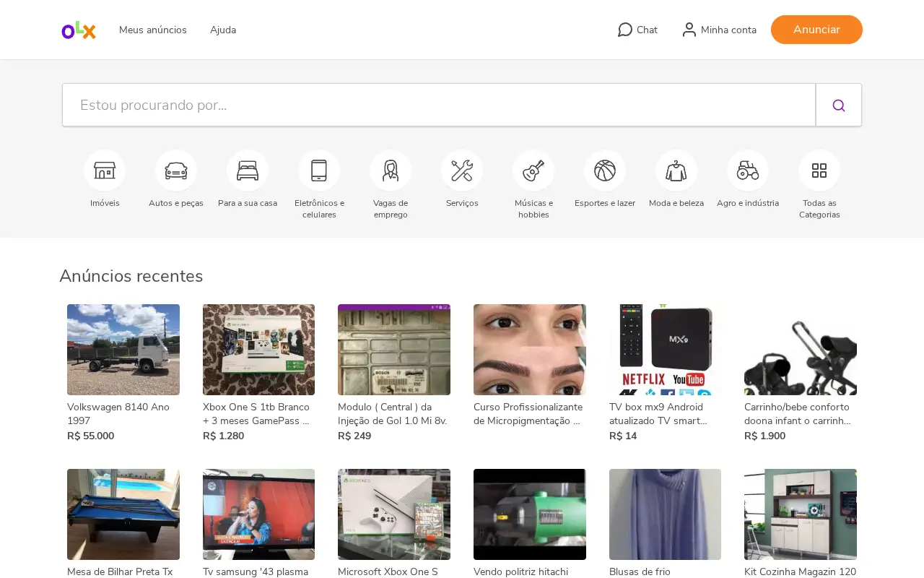The width and height of the screenshot is (924, 578).
Task: Open the Carrinho/bebe conforto doona photo
Action: tap(801, 350)
